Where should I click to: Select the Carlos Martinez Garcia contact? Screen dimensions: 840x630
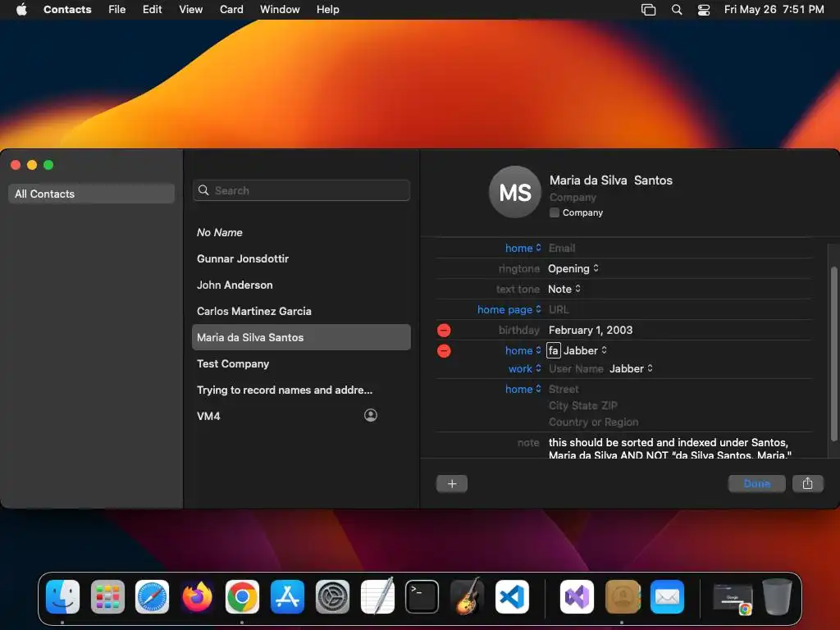pyautogui.click(x=301, y=311)
